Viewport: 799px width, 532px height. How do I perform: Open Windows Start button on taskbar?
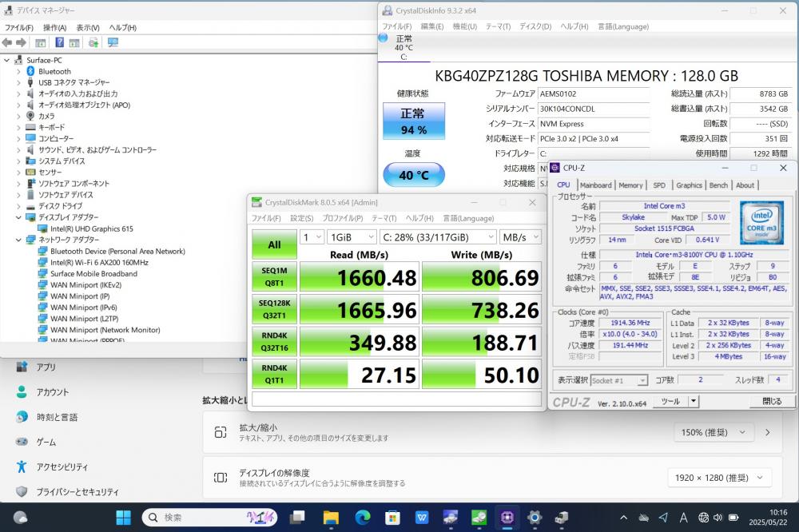(123, 518)
